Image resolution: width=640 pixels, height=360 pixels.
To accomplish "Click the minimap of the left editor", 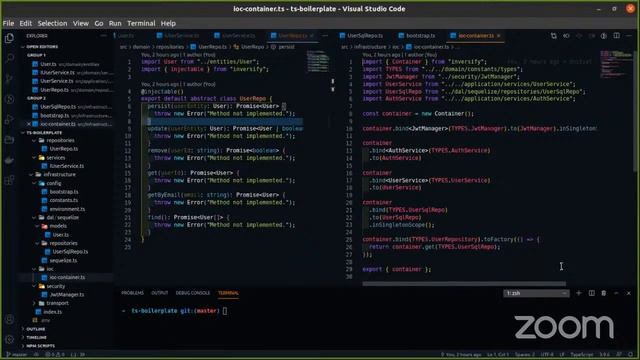I will (x=318, y=61).
